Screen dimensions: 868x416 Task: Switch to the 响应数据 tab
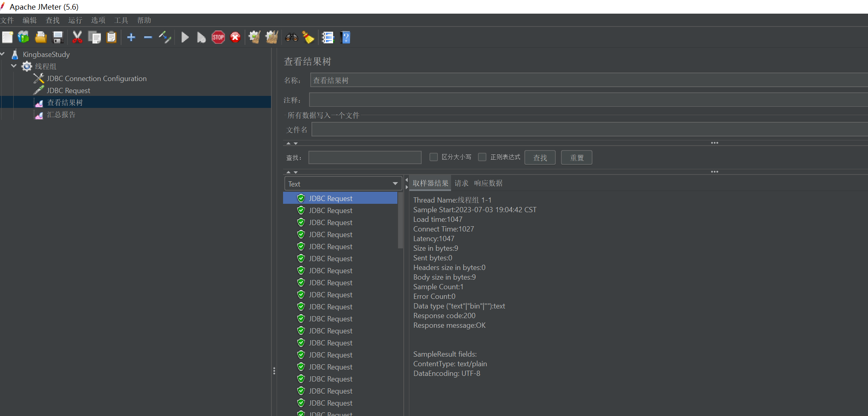pos(488,183)
